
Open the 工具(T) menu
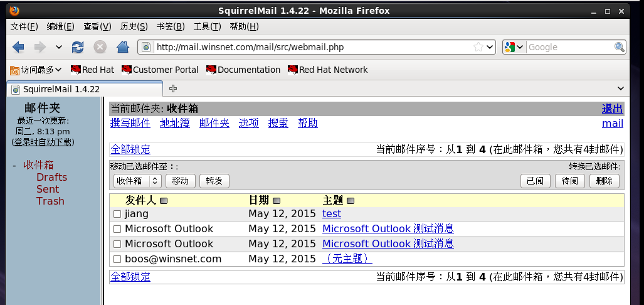207,27
